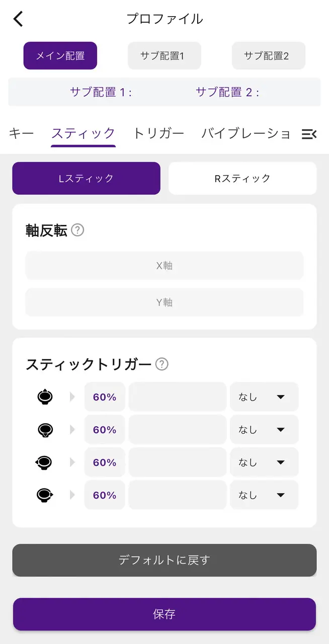The image size is (329, 644).
Task: Tap the help icon beside スティックトリガー
Action: tap(161, 364)
